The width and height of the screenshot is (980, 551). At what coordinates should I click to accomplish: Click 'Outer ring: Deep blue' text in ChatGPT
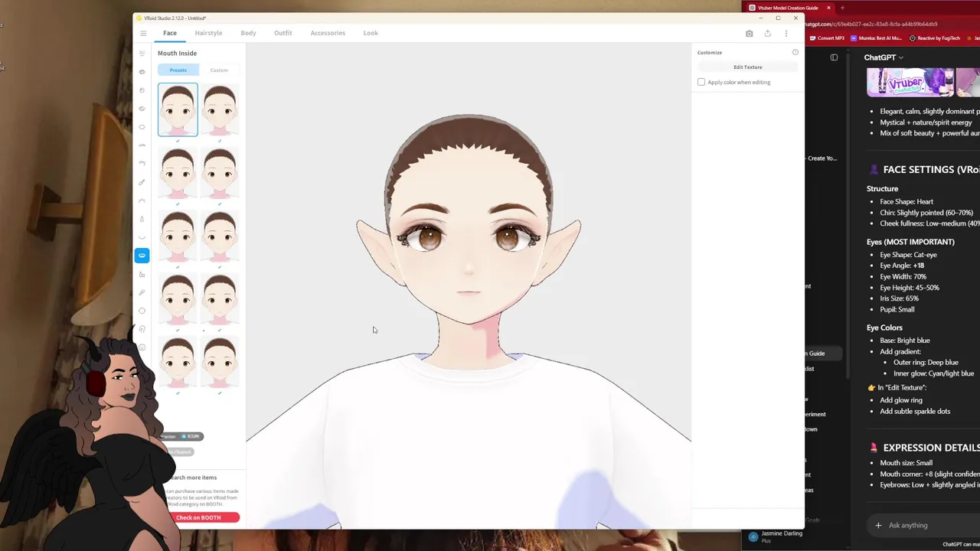926,362
